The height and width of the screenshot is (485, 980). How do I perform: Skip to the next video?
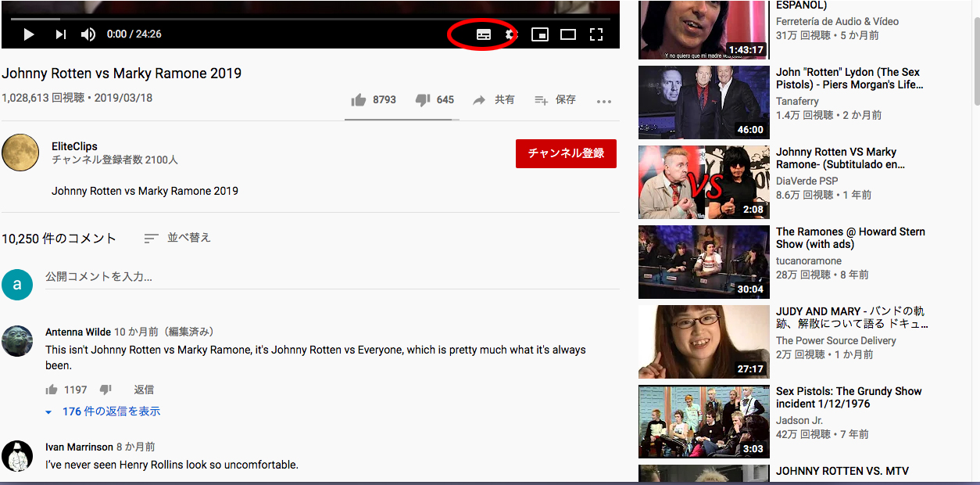tap(60, 34)
